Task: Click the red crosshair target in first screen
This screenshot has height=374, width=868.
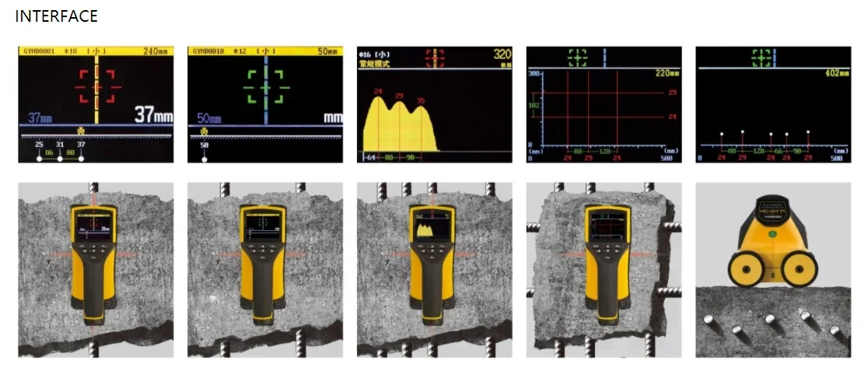Action: (97, 87)
